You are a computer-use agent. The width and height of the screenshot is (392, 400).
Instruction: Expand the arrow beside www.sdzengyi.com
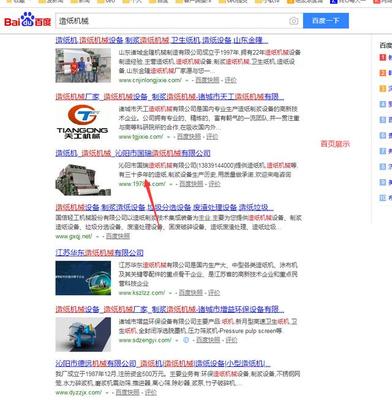point(176,340)
